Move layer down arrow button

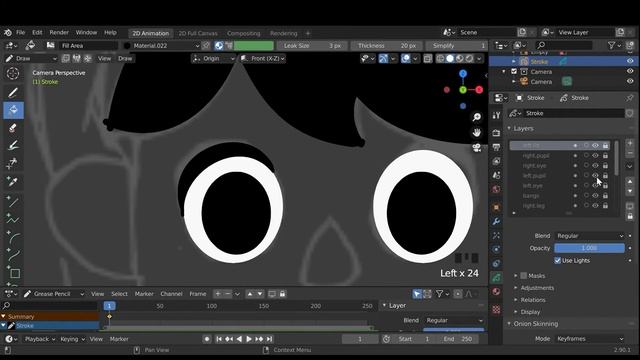click(x=630, y=191)
